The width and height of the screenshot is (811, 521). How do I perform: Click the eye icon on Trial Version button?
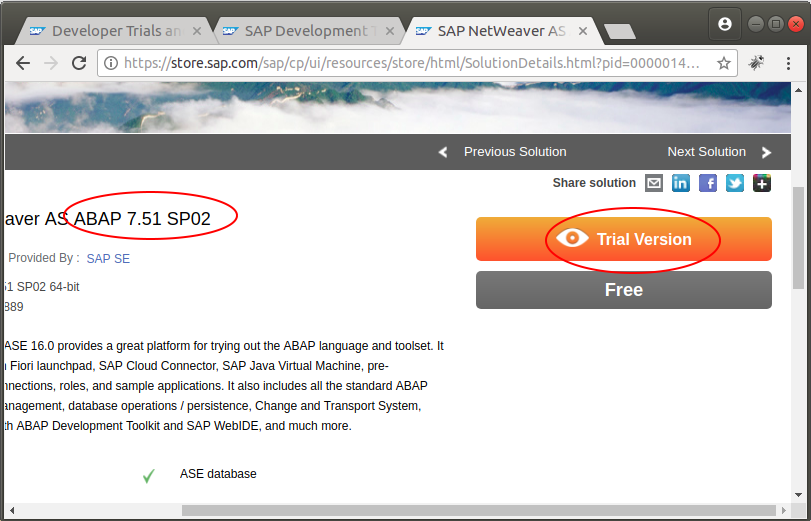point(572,238)
